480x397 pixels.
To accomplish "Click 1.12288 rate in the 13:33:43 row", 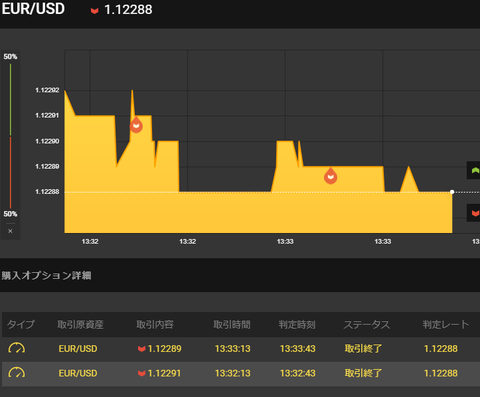I will point(441,349).
